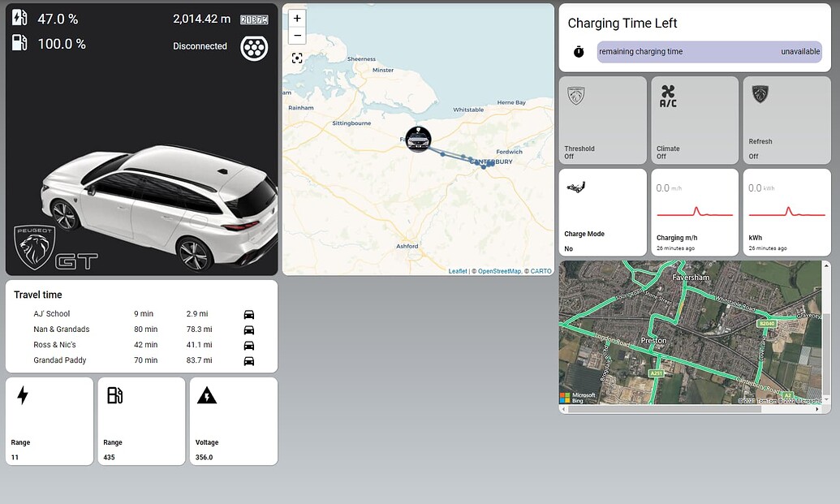Click the Peugeot badge on the Refresh tile

[x=760, y=95]
